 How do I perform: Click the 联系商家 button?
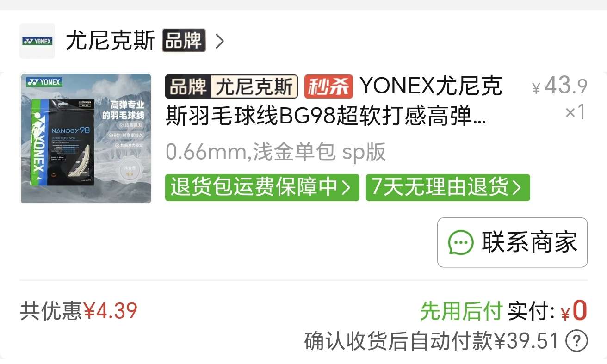point(513,242)
